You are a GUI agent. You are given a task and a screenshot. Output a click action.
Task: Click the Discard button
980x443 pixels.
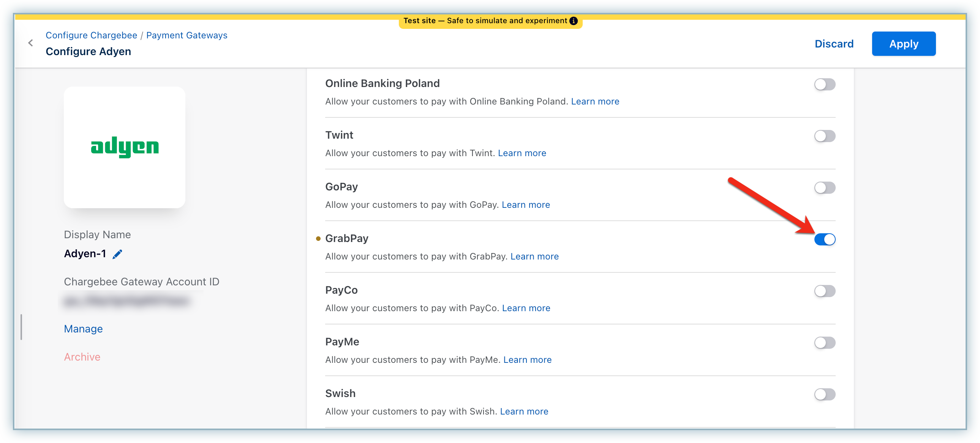click(834, 44)
